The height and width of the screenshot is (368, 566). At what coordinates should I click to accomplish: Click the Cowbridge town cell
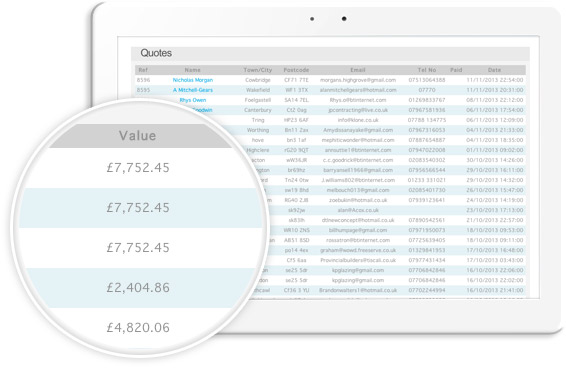pyautogui.click(x=257, y=80)
